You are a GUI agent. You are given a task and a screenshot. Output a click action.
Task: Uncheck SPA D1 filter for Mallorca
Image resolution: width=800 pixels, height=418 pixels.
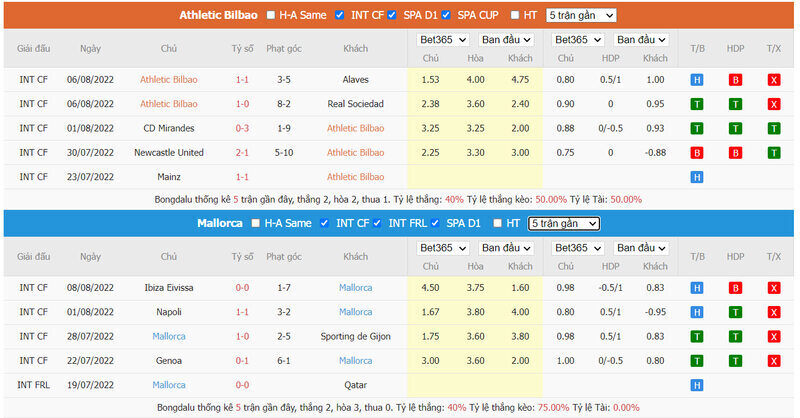pos(435,223)
